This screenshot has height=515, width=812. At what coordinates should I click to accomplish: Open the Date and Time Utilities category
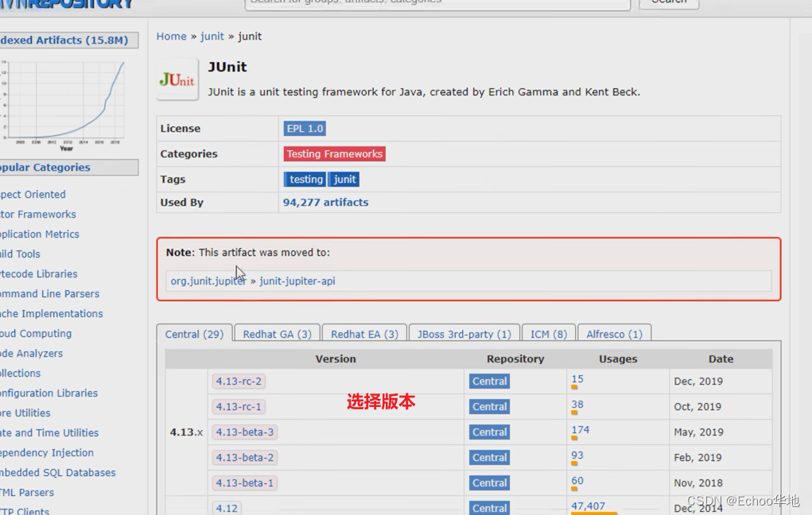(x=49, y=432)
